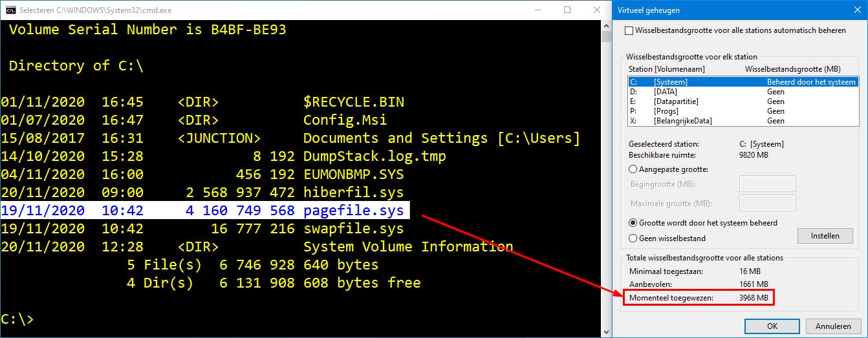
Task: Select the Aangepaste grootte radio option
Action: [633, 169]
